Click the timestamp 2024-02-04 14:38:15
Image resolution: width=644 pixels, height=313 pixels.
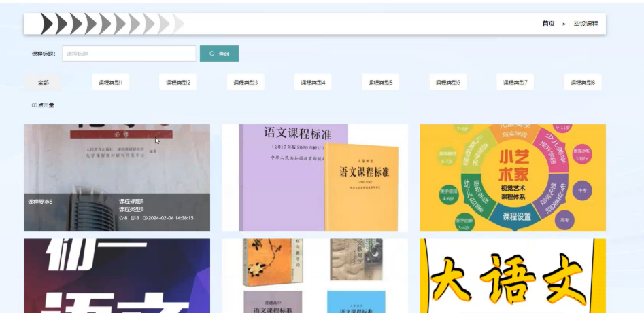[x=171, y=218]
